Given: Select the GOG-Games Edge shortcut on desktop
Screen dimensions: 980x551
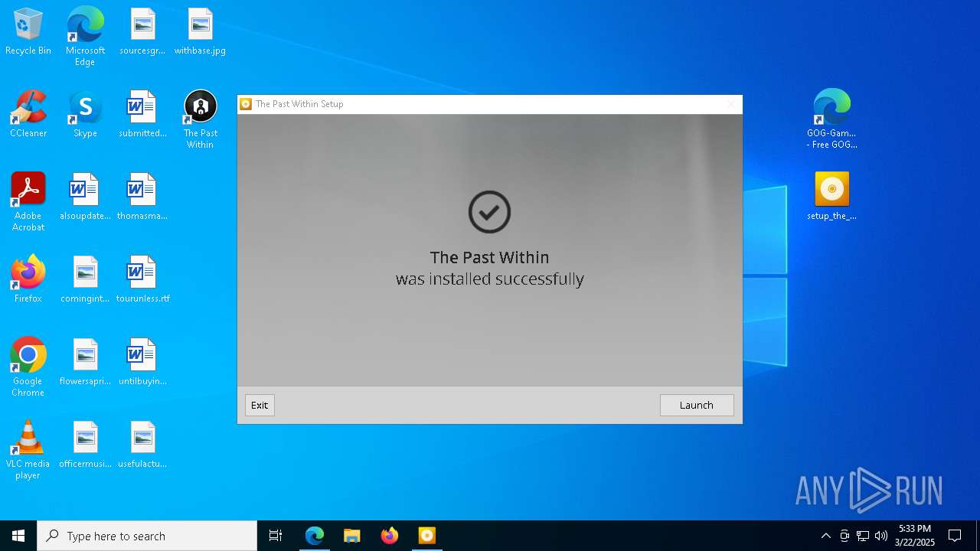Looking at the screenshot, I should coord(831,119).
